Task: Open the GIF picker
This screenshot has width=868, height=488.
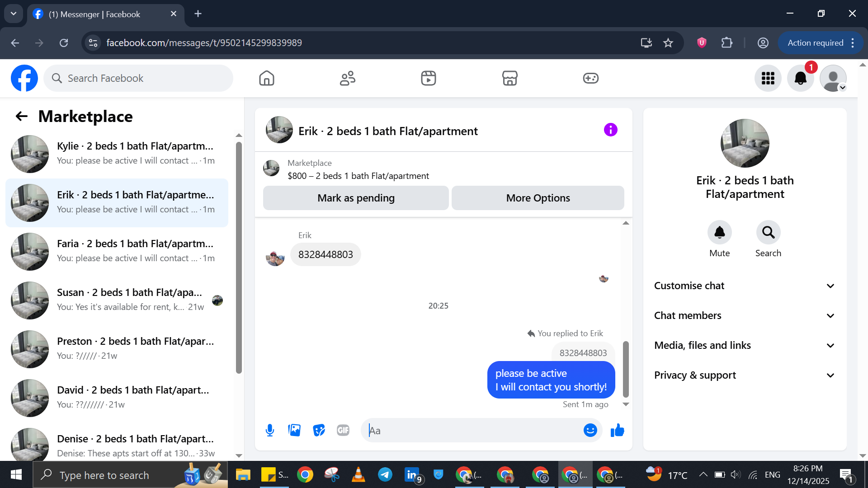Action: tap(343, 430)
